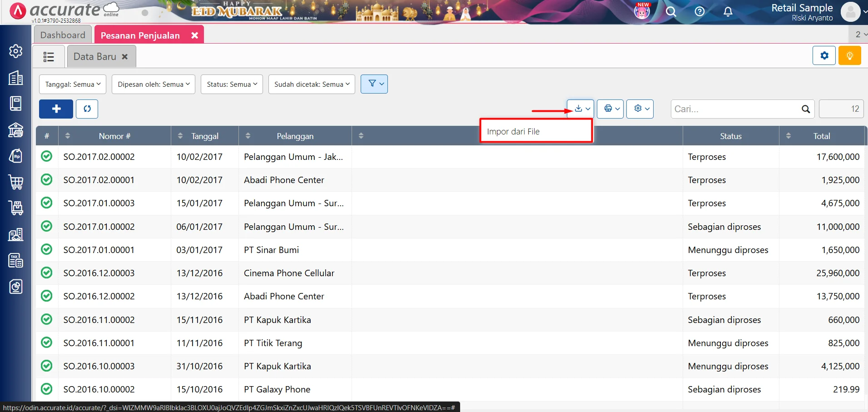Close the Pesanan Penjualan tab
Image resolution: width=868 pixels, height=412 pixels.
pos(194,35)
